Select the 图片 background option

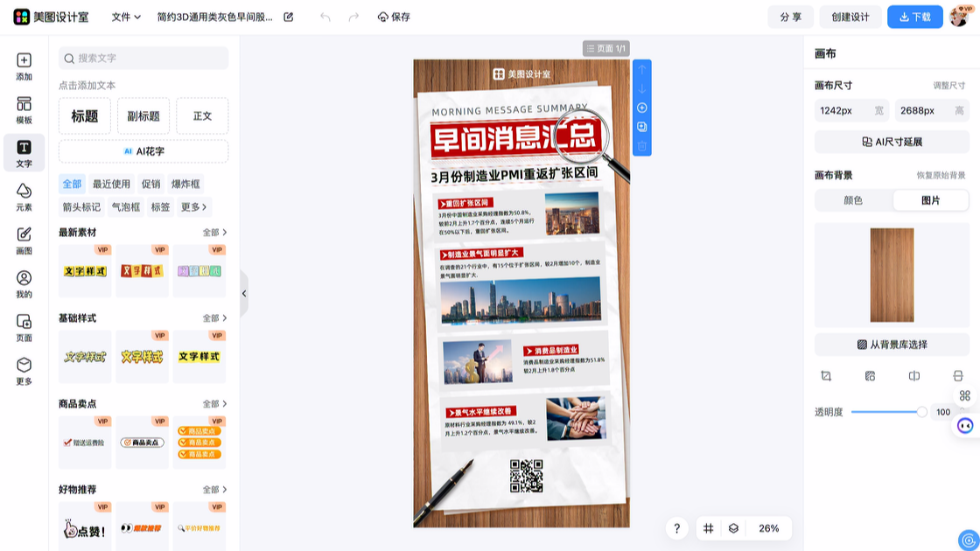[x=930, y=200]
